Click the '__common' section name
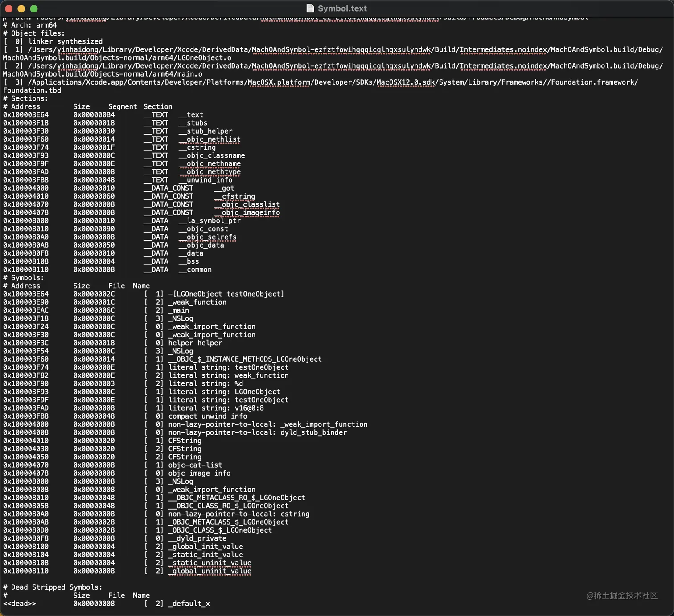The width and height of the screenshot is (674, 616). 195,269
